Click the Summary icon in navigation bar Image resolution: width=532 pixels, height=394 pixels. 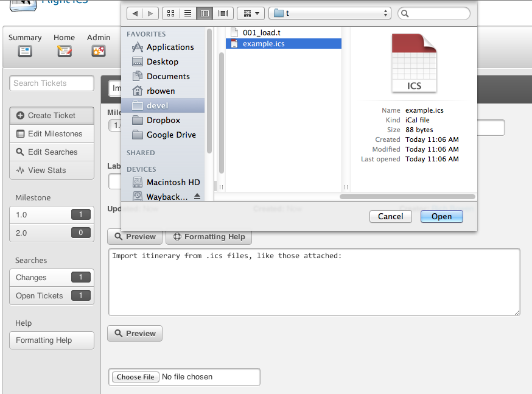(x=25, y=51)
